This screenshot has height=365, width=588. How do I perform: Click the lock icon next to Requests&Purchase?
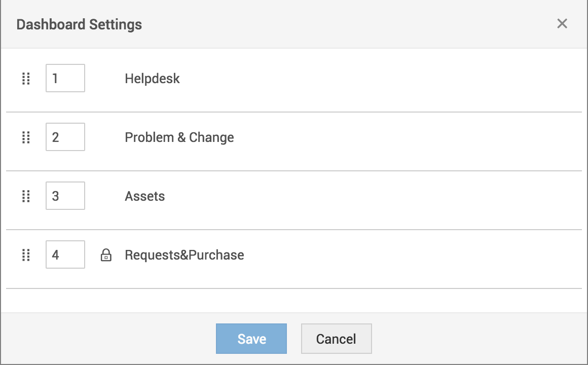[x=106, y=255]
